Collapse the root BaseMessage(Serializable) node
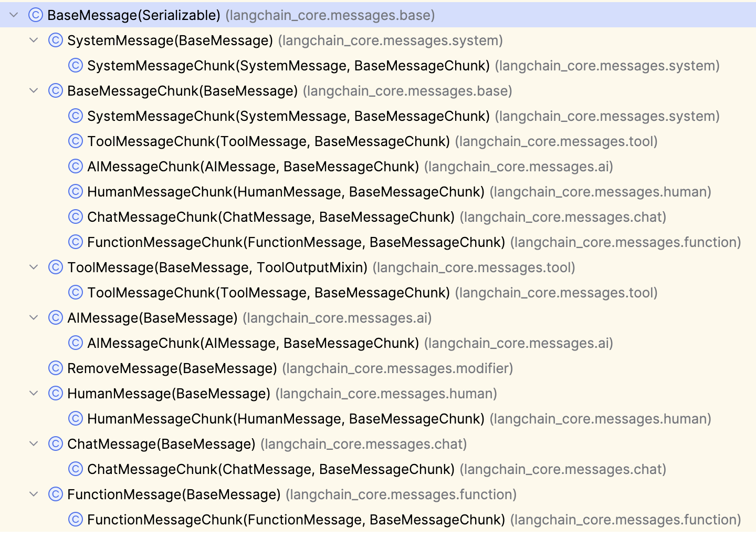 14,15
